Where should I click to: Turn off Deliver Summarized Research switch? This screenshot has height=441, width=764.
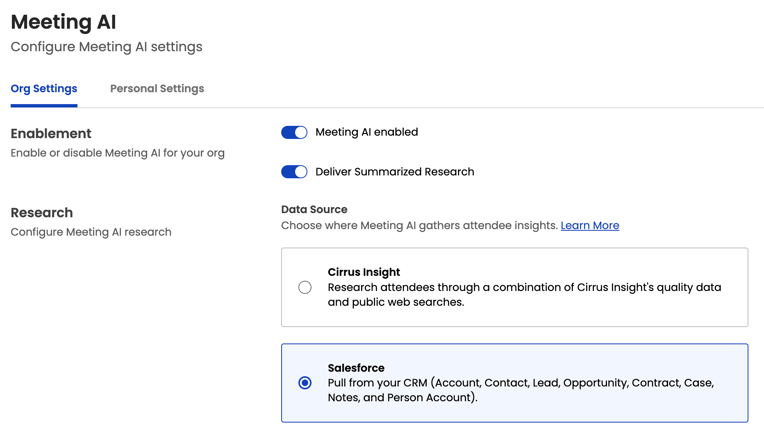(294, 172)
